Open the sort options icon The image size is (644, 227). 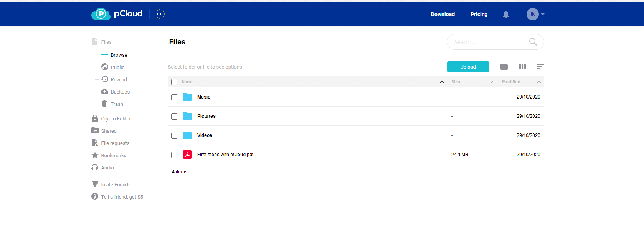coord(540,67)
